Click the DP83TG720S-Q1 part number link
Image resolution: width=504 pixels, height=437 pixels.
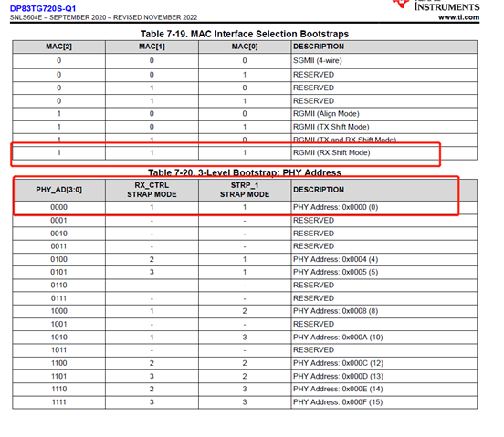[x=43, y=9]
